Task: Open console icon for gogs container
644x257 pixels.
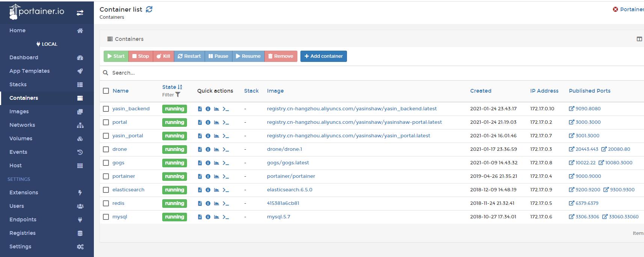Action: [x=226, y=163]
